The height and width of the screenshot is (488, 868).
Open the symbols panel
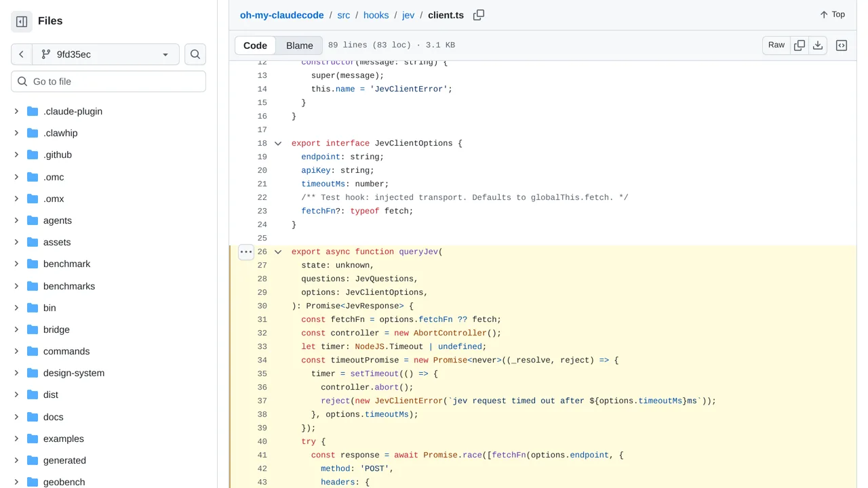842,45
